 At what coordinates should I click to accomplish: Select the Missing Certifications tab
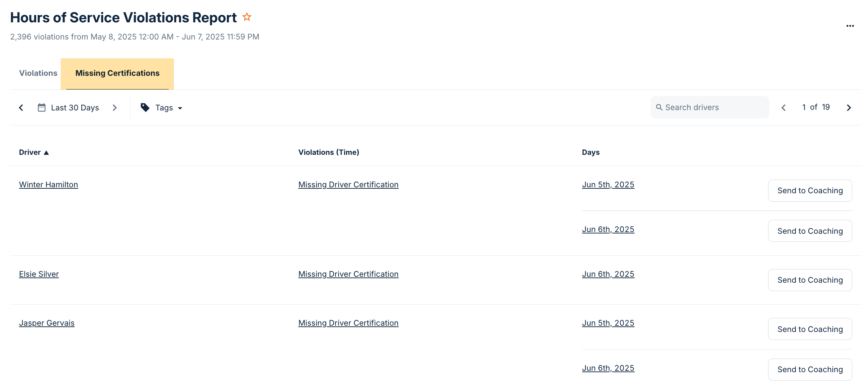coord(117,73)
